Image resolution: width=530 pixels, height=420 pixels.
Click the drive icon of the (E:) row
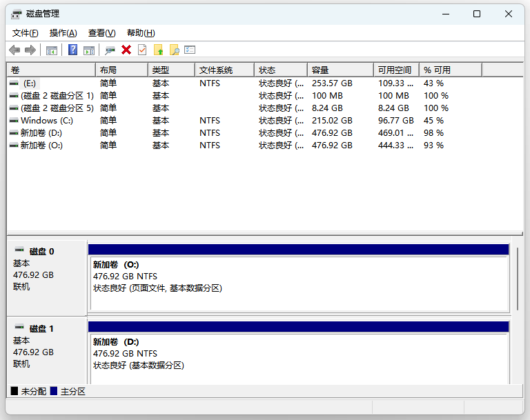14,83
